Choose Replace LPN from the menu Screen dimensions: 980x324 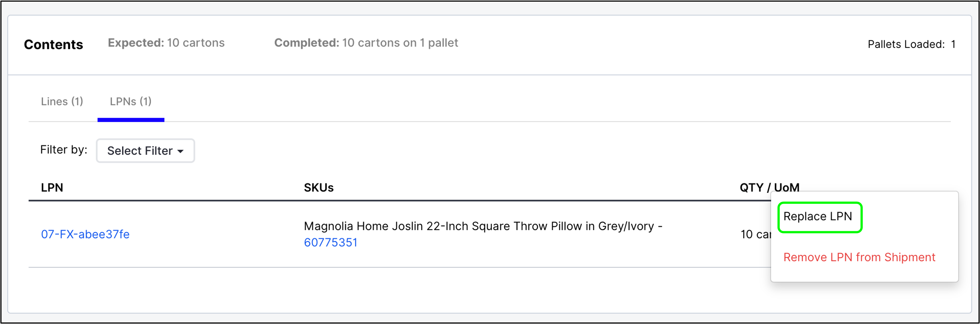[x=819, y=216]
